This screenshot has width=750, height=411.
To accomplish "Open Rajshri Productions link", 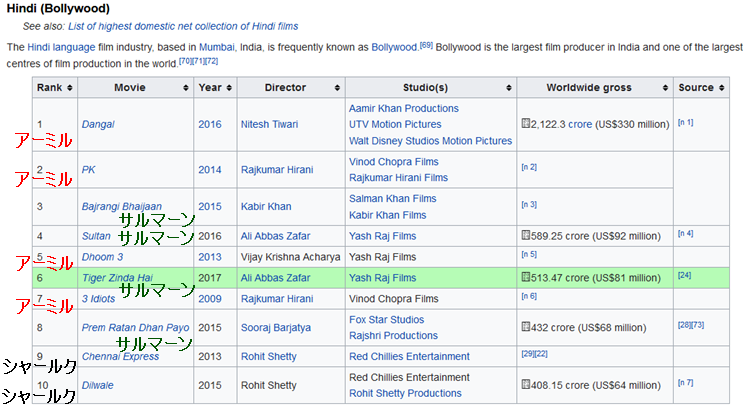I will point(393,335).
